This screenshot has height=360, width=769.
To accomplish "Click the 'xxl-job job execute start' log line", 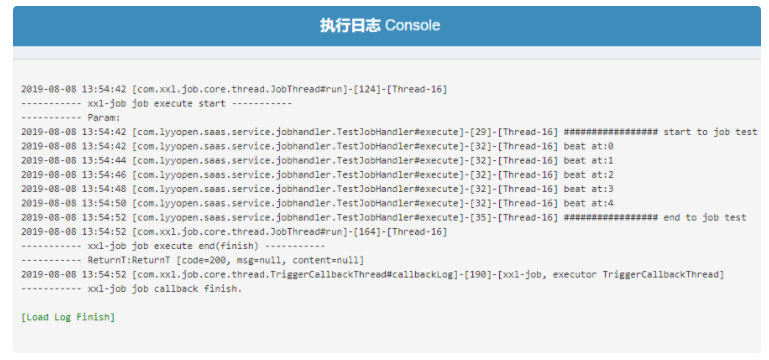I will tap(156, 103).
